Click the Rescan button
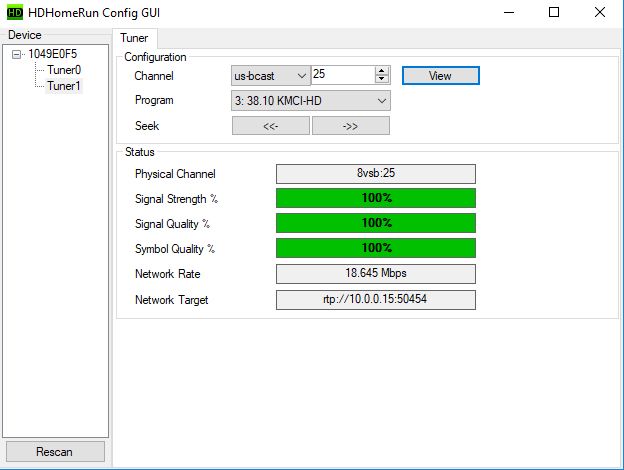Image resolution: width=624 pixels, height=470 pixels. tap(55, 452)
